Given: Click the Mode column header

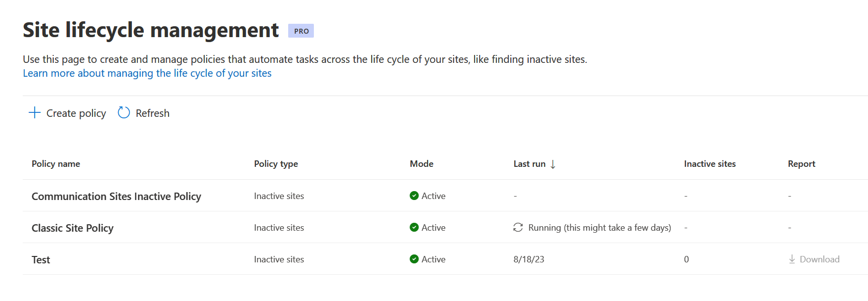Looking at the screenshot, I should pos(421,163).
